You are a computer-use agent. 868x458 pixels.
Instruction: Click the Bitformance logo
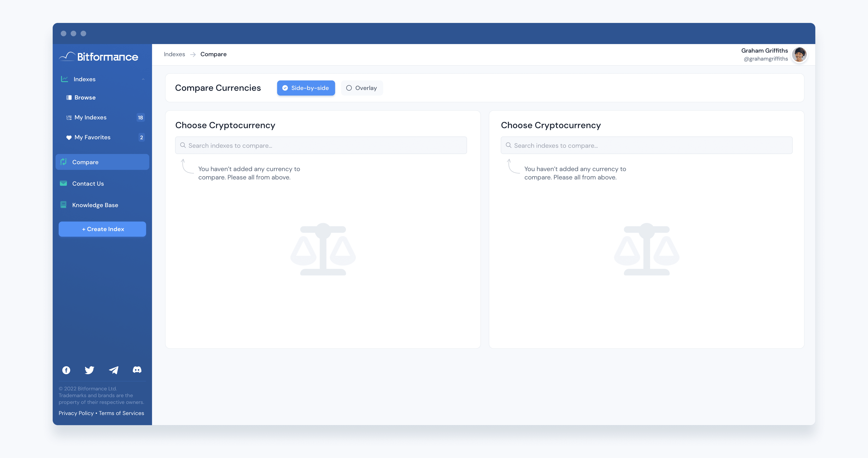pos(99,57)
